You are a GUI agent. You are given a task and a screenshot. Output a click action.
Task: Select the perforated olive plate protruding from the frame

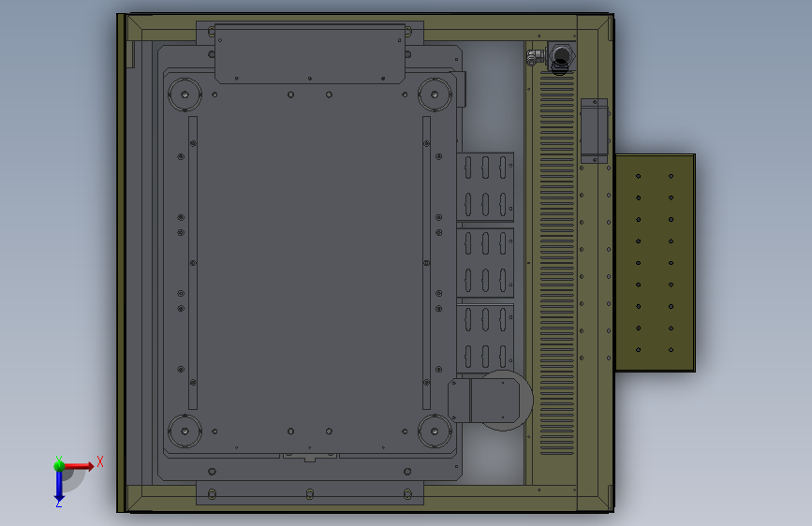click(655, 262)
